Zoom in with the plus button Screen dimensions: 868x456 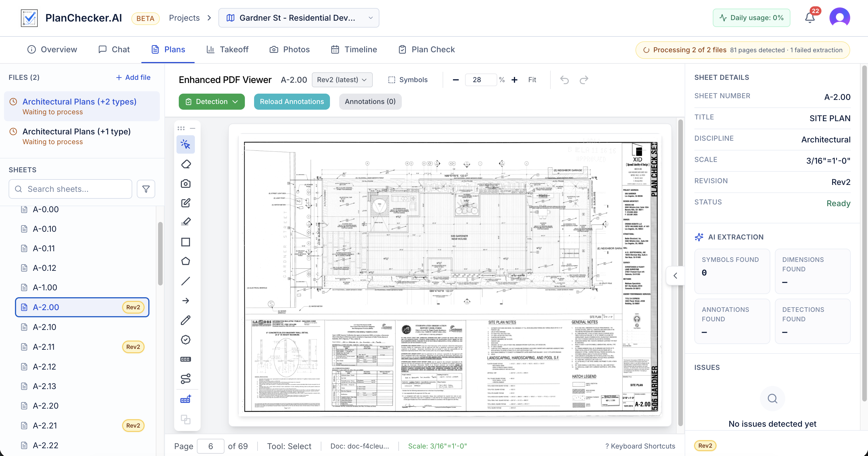(514, 80)
